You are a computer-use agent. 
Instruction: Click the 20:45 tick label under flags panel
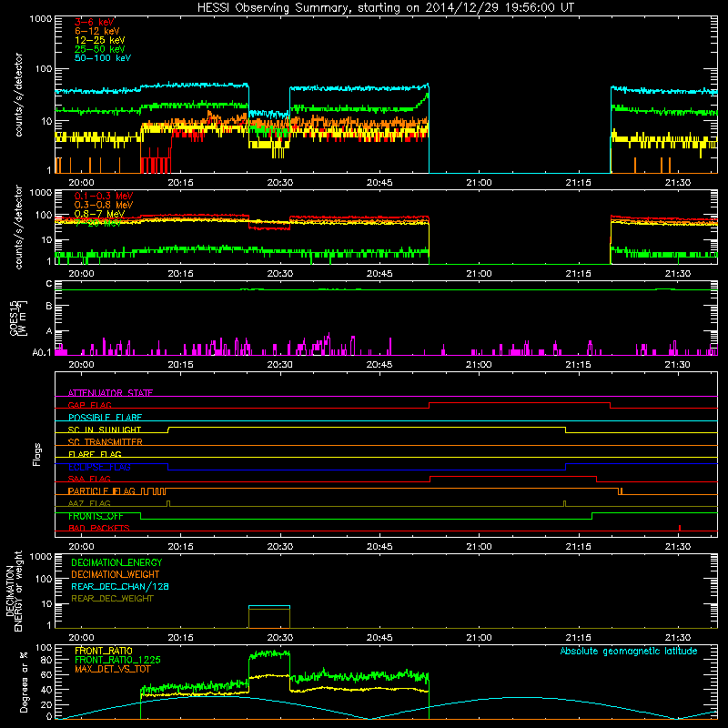pyautogui.click(x=379, y=547)
